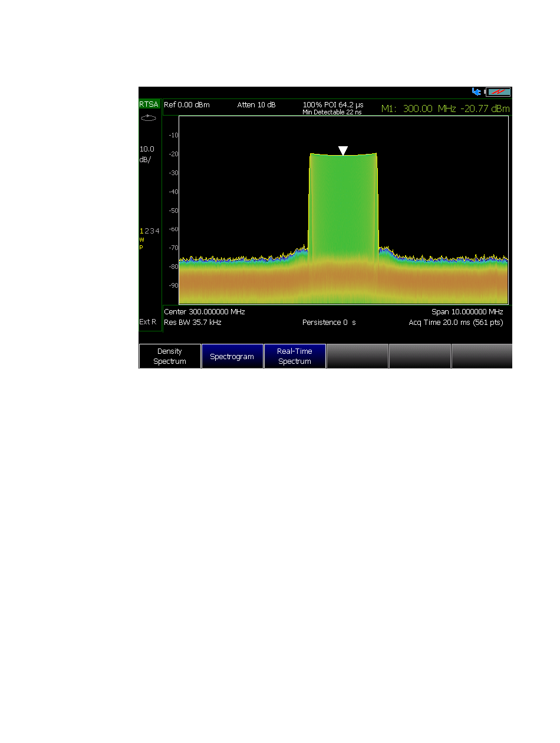
Task: Click the -70 y-axis scale label
Action: [x=173, y=248]
